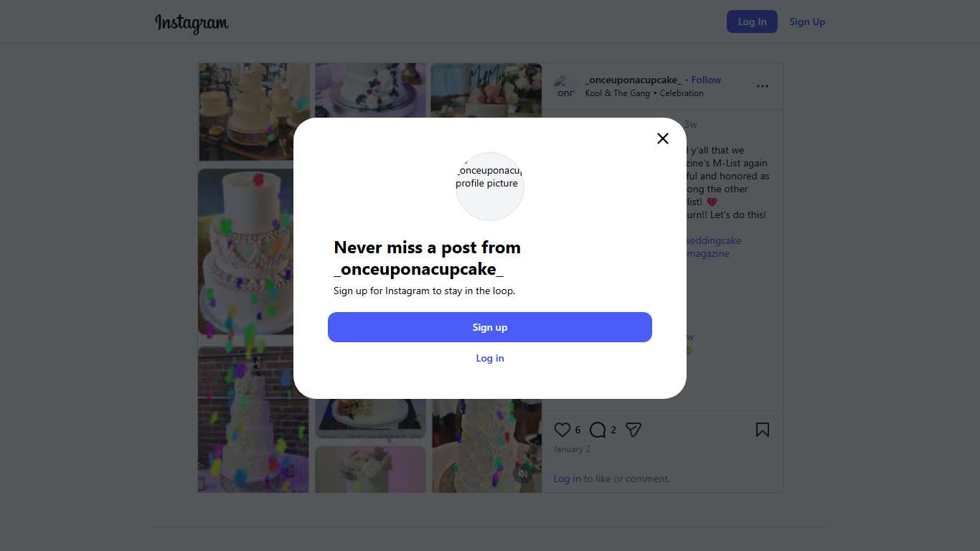The width and height of the screenshot is (980, 551).
Task: Click Log in to like or comment
Action: pyautogui.click(x=567, y=479)
